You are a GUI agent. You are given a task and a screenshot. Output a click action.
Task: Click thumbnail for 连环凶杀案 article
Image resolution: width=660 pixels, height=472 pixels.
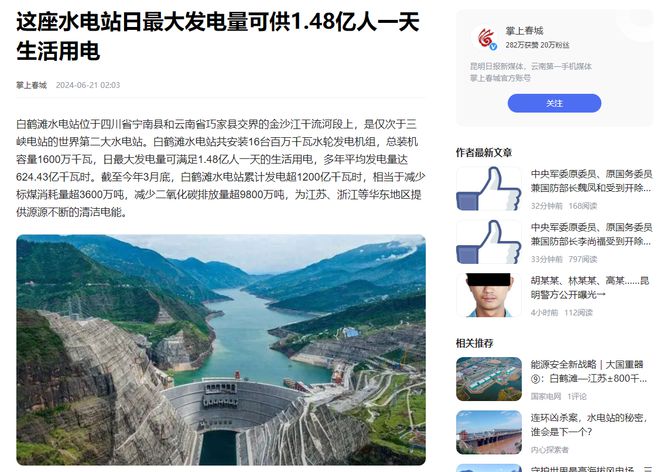(489, 432)
